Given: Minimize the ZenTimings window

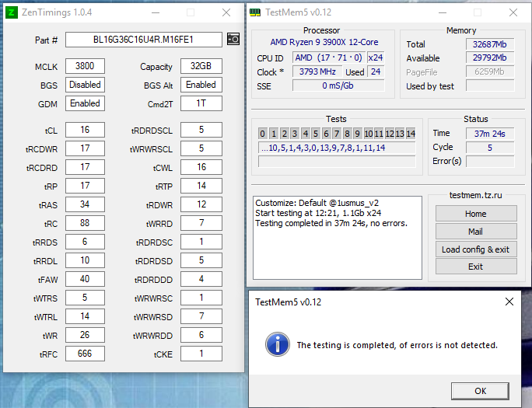Looking at the screenshot, I should click(156, 12).
